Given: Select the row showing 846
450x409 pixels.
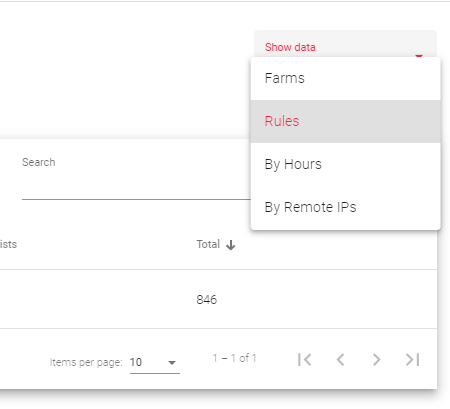Looking at the screenshot, I should pyautogui.click(x=218, y=299).
